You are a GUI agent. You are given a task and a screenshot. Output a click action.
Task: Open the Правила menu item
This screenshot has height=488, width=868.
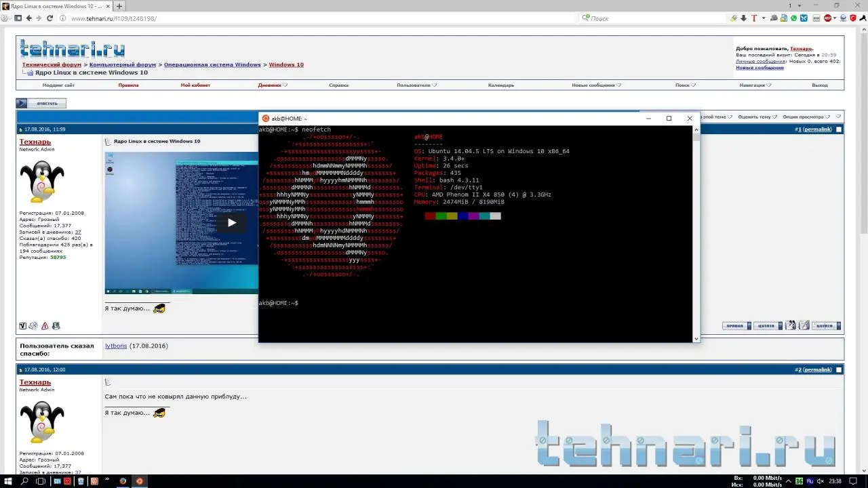pyautogui.click(x=128, y=85)
